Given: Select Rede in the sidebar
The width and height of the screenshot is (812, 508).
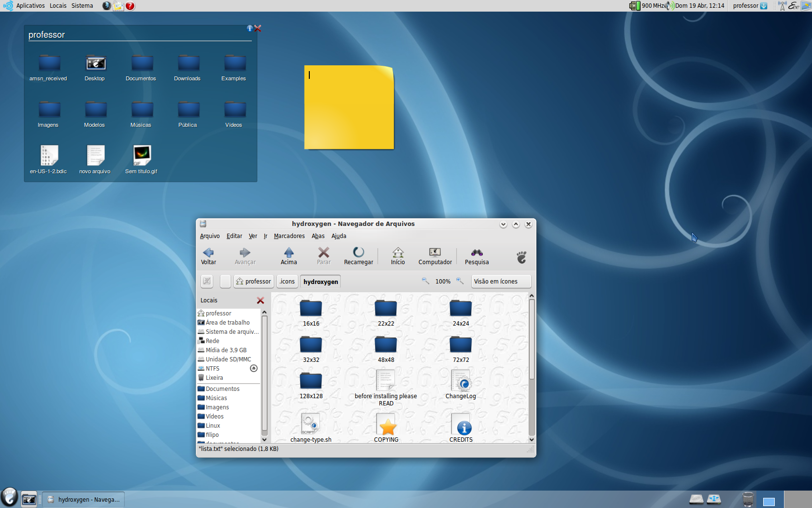Looking at the screenshot, I should click(228, 341).
